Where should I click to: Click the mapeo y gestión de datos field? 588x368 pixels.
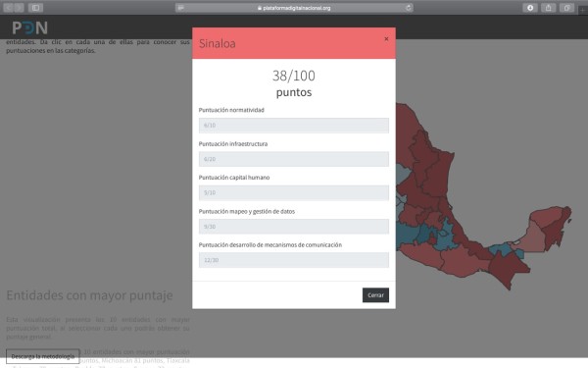[x=294, y=227]
